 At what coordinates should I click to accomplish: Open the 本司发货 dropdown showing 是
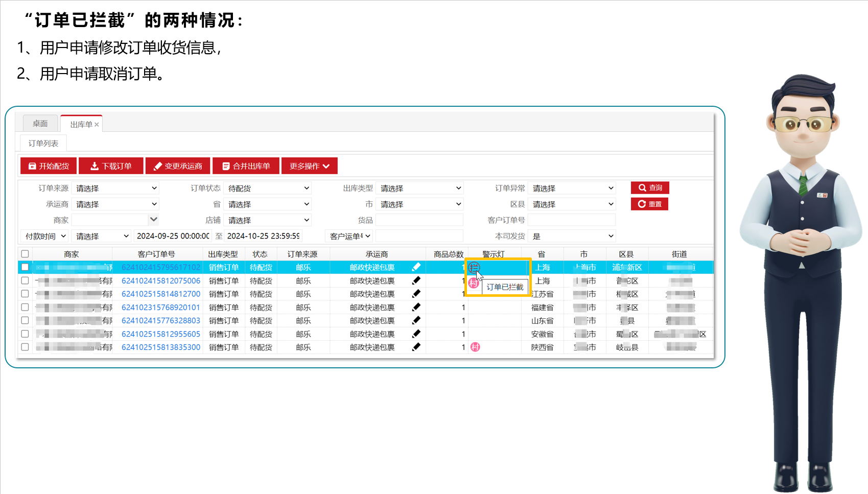click(572, 236)
